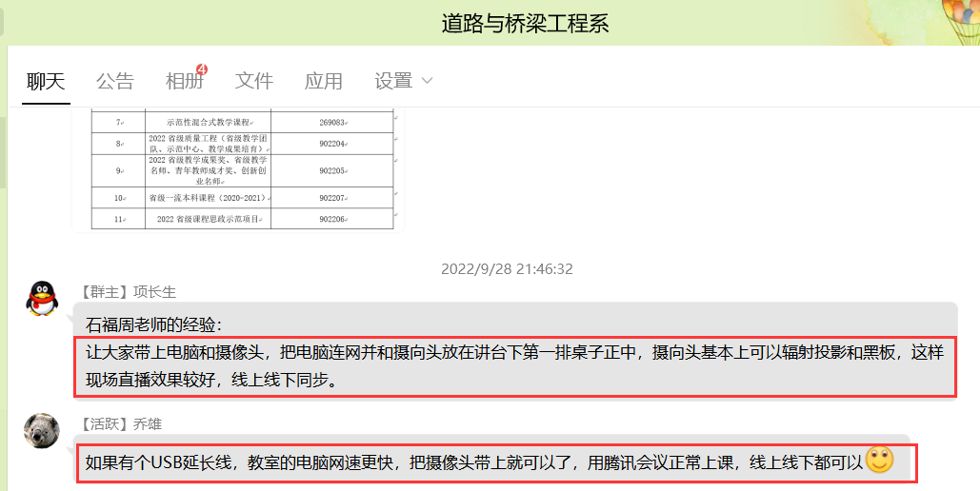Click the group title 道路与桥梁工程系
The width and height of the screenshot is (980, 491).
click(x=525, y=24)
